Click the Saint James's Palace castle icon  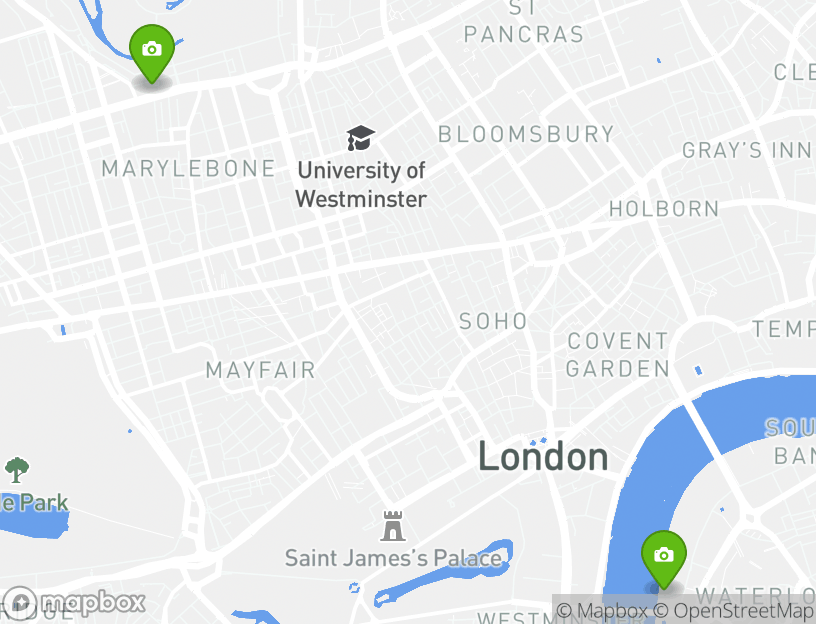click(393, 526)
